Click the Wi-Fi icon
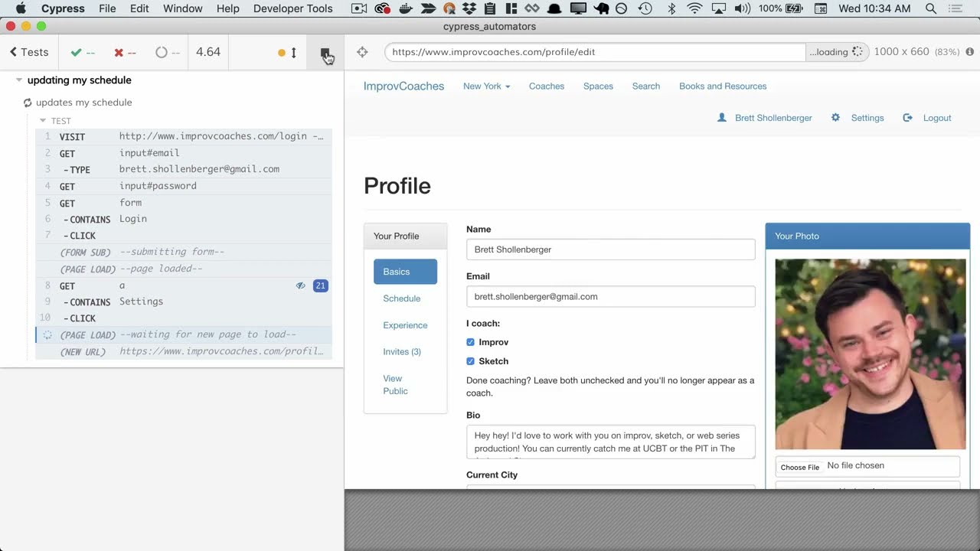The image size is (980, 551). pyautogui.click(x=694, y=9)
